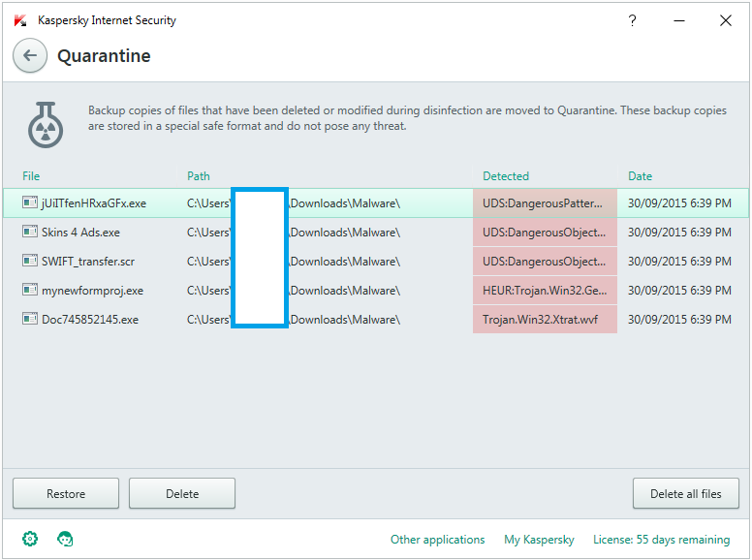This screenshot has height=560, width=752.
Task: Open Other applications link
Action: point(437,540)
